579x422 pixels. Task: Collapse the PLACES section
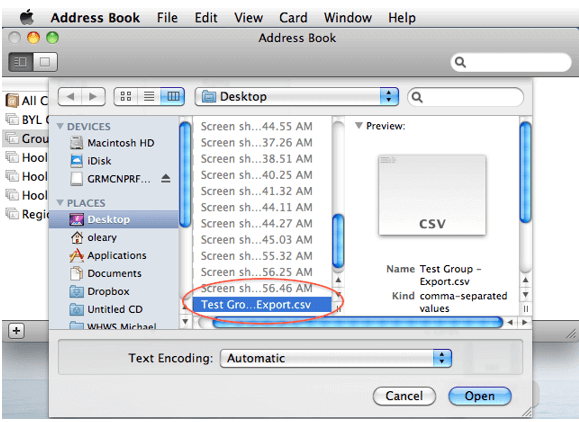coord(60,203)
